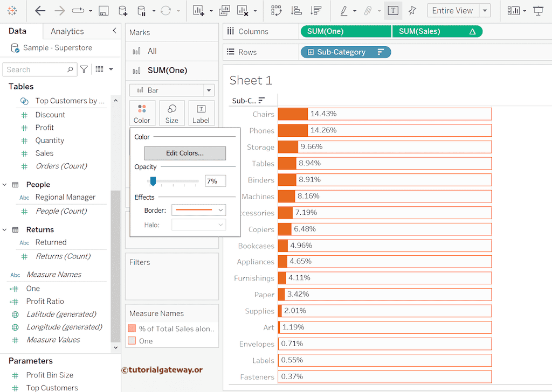
Task: Activate Presentation Mode
Action: tap(539, 10)
